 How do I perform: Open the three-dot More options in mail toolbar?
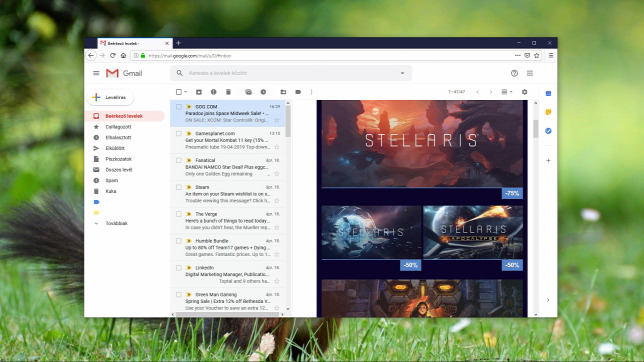point(311,92)
